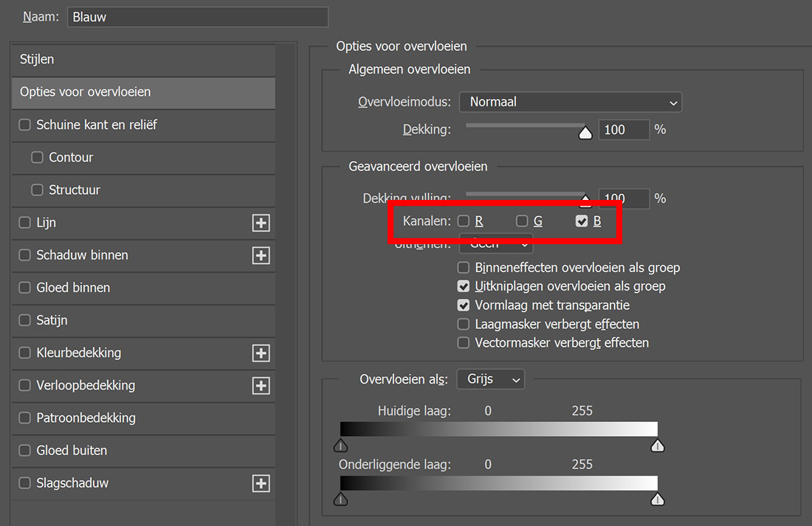Expand the Uitnemen dropdown

click(x=495, y=244)
